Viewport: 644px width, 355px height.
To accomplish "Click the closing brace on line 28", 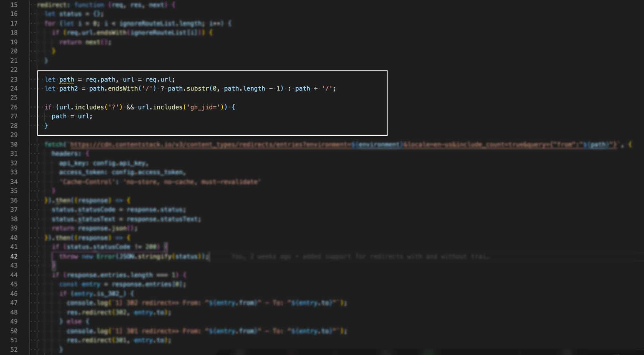I will point(46,126).
